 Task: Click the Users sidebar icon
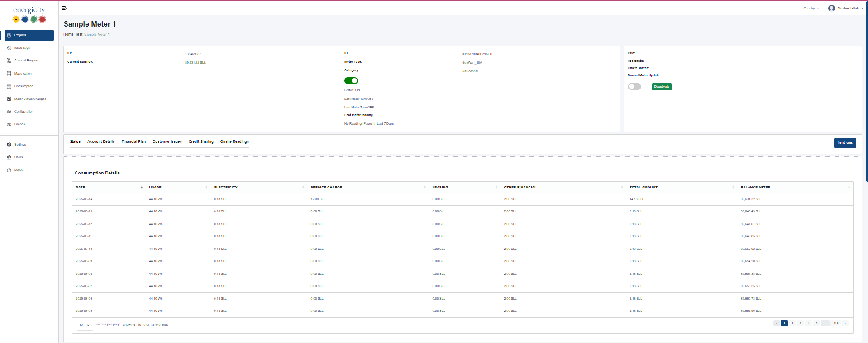(x=9, y=157)
